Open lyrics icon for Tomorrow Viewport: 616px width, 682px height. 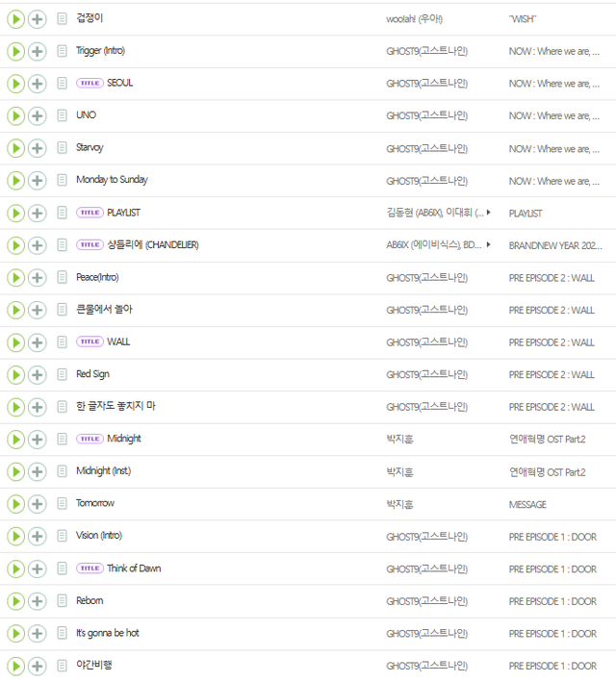(62, 504)
